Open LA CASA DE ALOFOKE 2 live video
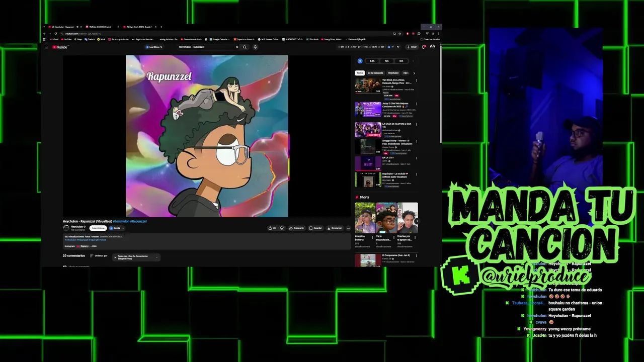 tap(368, 130)
